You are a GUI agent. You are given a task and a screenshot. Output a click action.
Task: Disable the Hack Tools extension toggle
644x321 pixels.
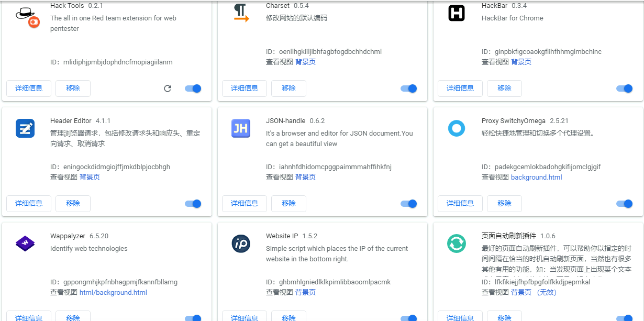click(193, 88)
